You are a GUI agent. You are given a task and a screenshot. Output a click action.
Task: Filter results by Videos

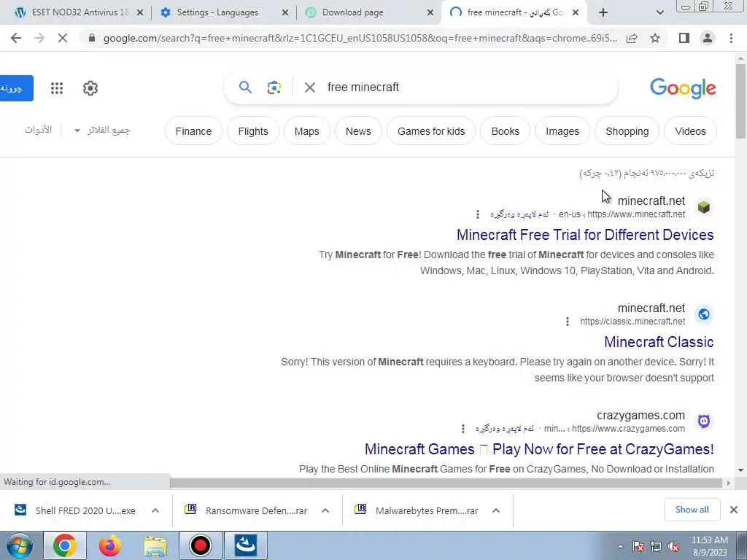(x=690, y=131)
